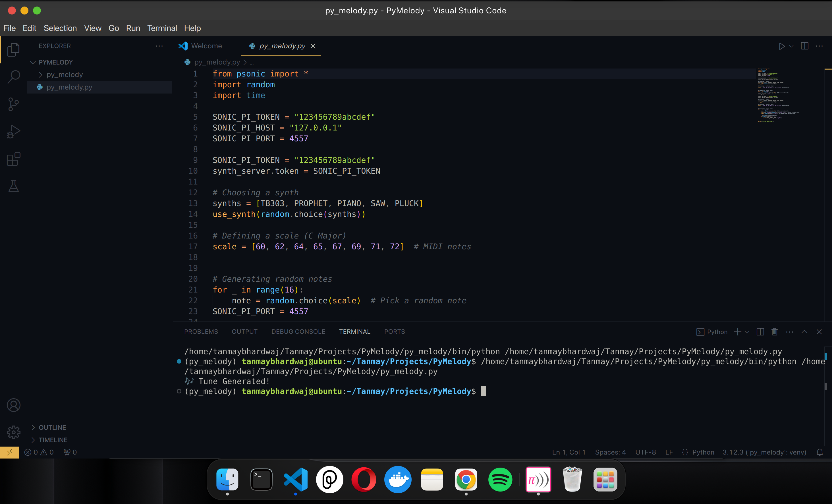832x504 pixels.
Task: Click the code minimap preview
Action: 778,95
